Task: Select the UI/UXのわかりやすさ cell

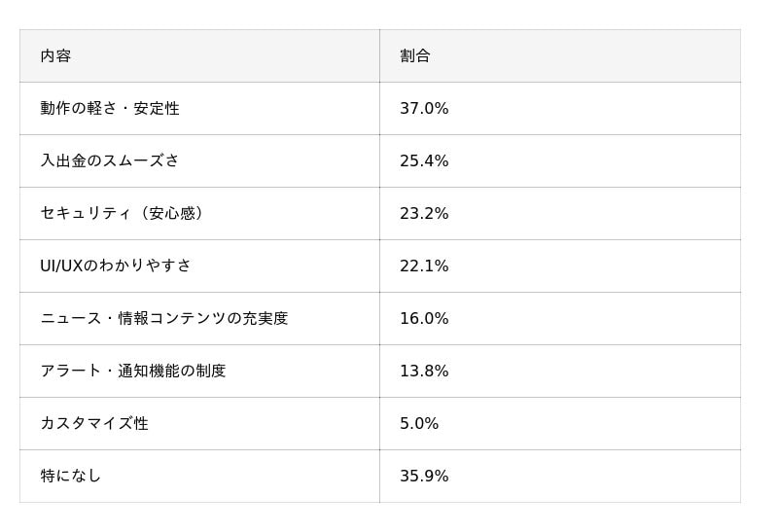Action: [116, 266]
